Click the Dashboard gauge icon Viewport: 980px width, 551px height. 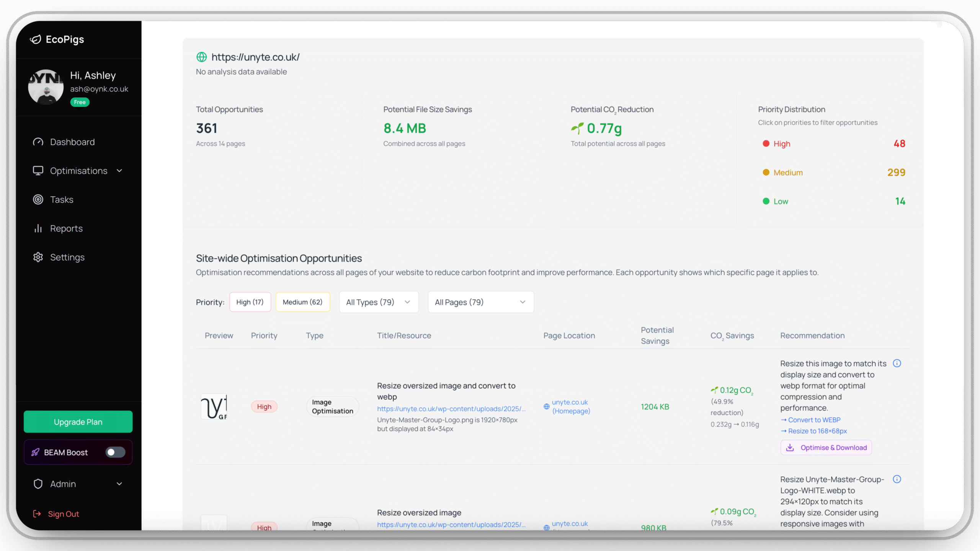38,142
